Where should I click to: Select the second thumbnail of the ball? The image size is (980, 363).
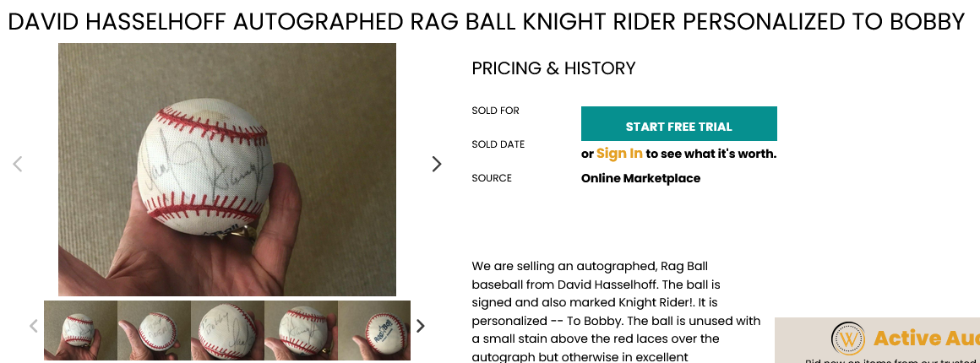(x=155, y=331)
